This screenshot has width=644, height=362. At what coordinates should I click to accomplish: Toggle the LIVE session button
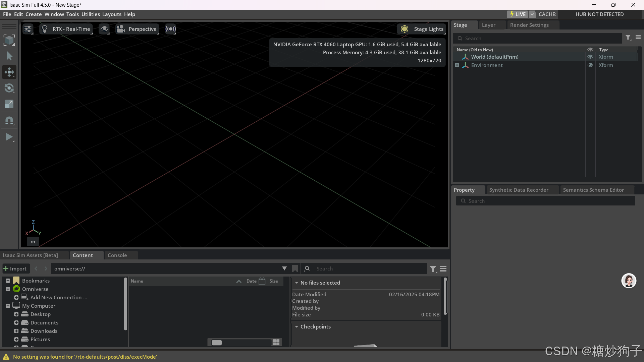518,14
